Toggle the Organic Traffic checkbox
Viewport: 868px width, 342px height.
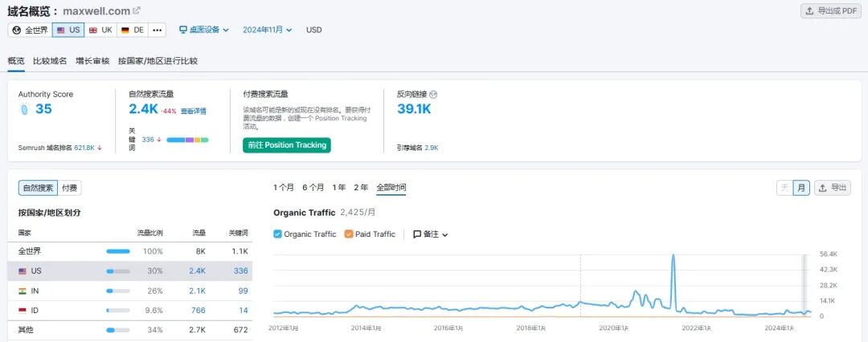coord(277,234)
